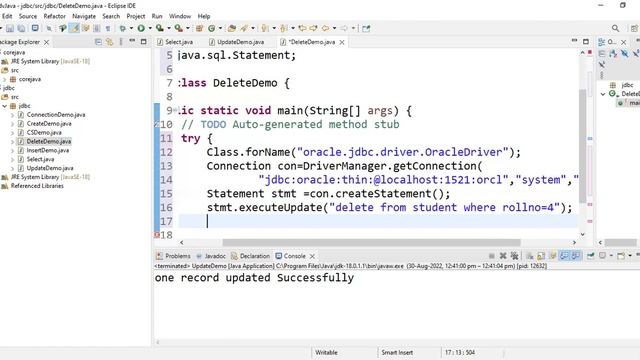Select Referenced Libraries in Package Explorer
The image size is (640, 360).
pos(37,186)
